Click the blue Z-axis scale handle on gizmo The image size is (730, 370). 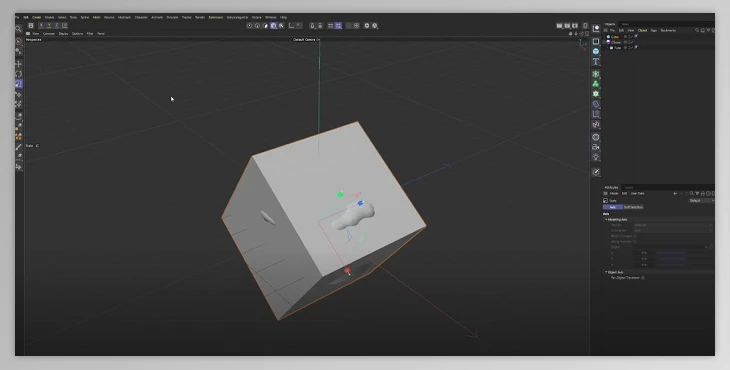tap(360, 203)
